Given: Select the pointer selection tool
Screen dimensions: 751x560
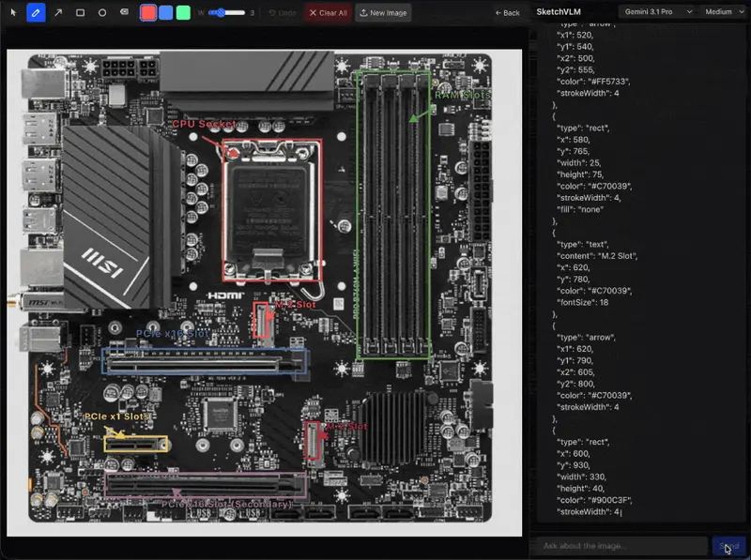Looking at the screenshot, I should click(13, 12).
